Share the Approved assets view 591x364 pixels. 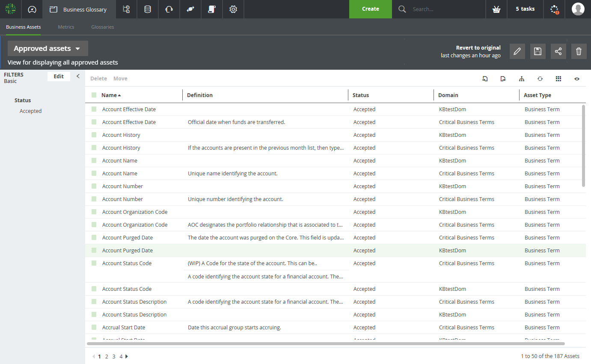[558, 51]
